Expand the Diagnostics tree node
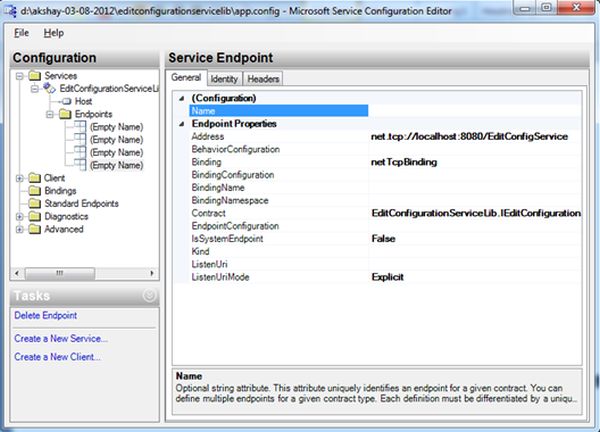 point(20,217)
